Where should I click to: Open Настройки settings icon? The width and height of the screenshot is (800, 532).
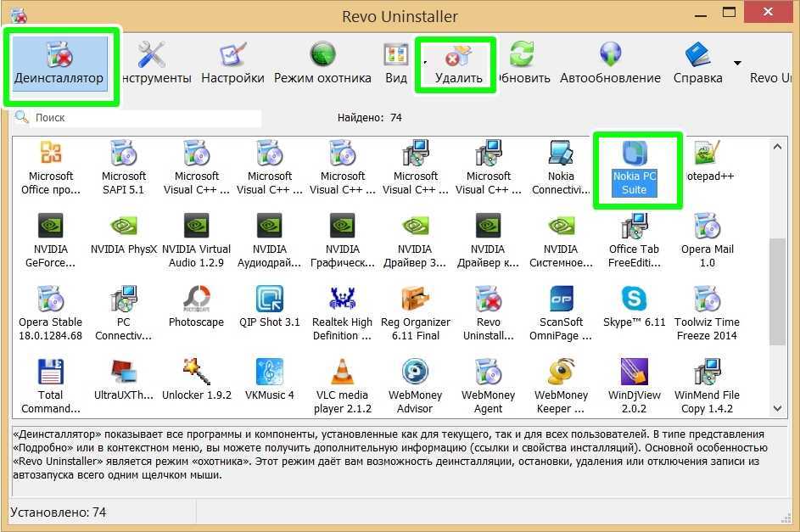click(232, 64)
